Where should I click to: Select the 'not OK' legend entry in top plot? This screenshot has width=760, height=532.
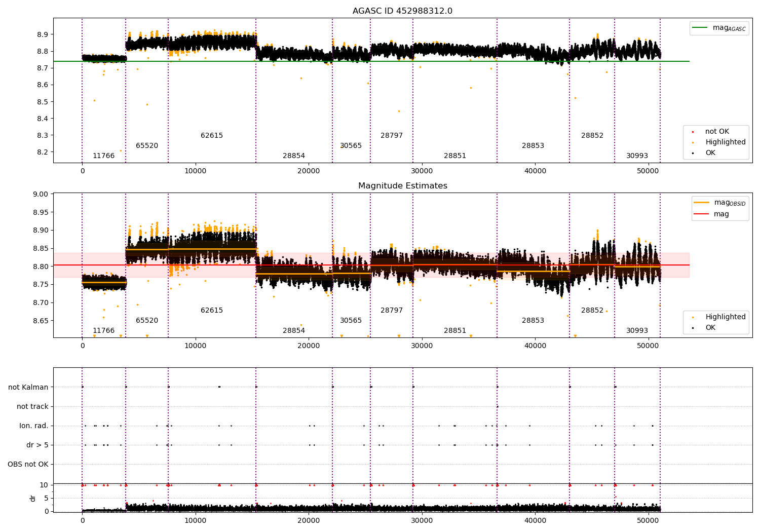tap(717, 132)
